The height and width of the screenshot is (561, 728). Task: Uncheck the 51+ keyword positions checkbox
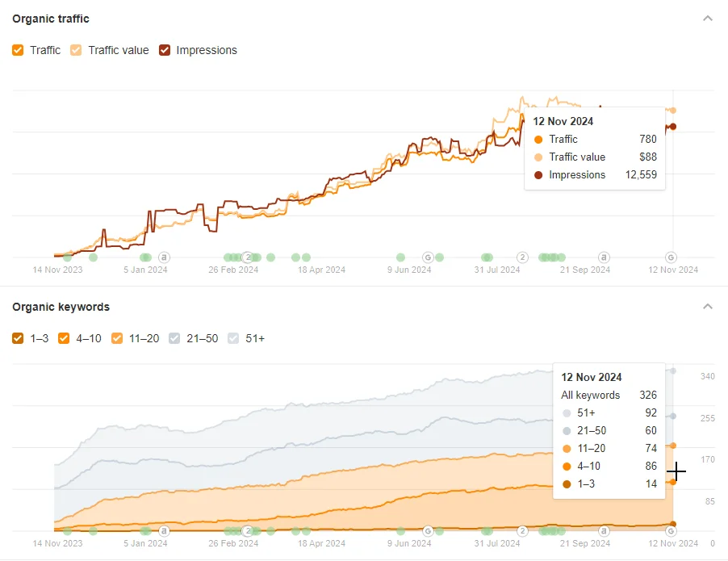click(x=234, y=338)
